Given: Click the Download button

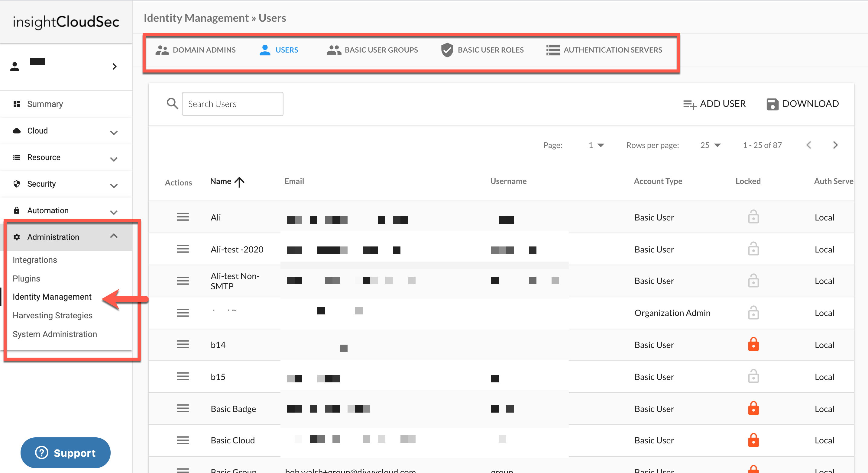Looking at the screenshot, I should 802,104.
